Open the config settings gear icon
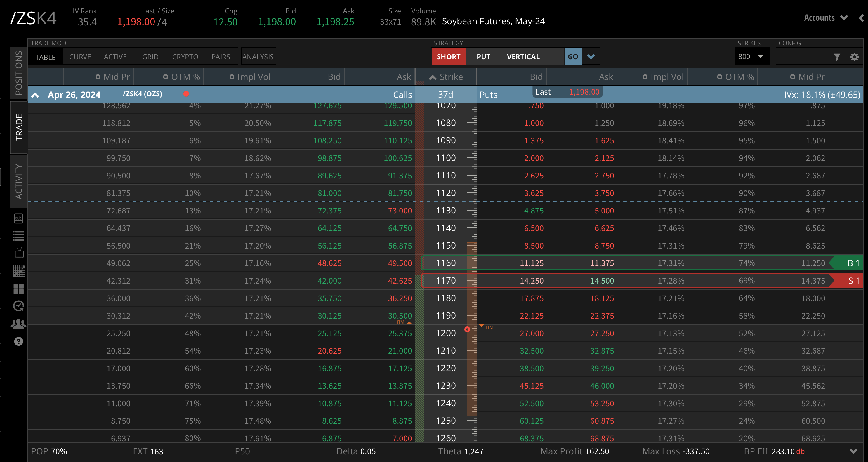 (854, 57)
